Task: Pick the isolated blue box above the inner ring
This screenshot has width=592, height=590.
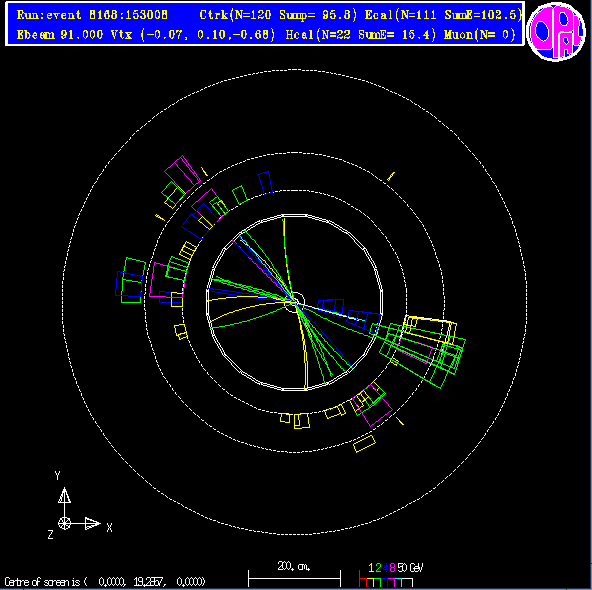Action: 265,183
